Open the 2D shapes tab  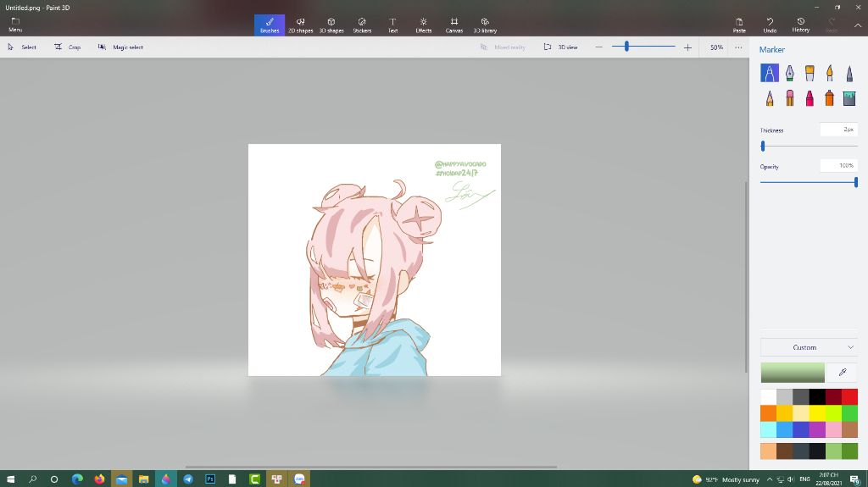[x=301, y=25]
